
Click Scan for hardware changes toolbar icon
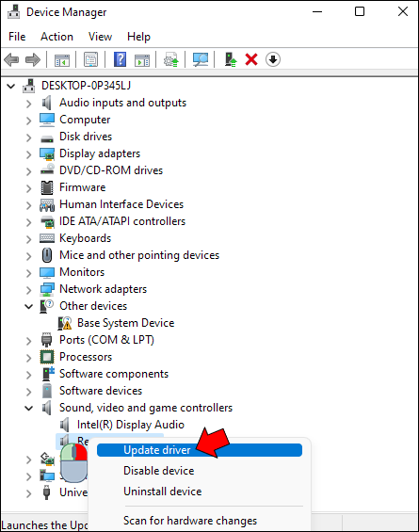[x=201, y=60]
